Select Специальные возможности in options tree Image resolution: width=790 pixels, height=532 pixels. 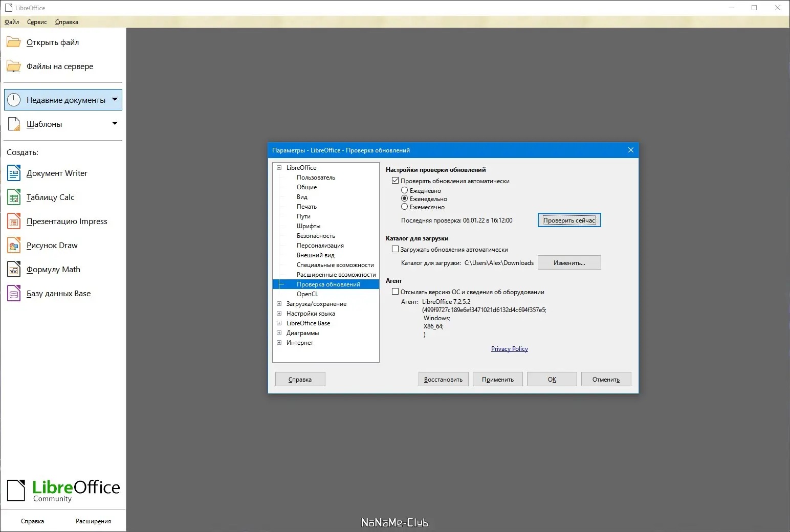(x=335, y=264)
